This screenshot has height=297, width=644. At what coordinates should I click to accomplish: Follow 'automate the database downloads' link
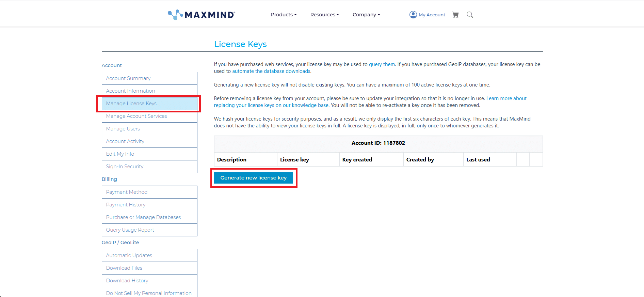click(x=271, y=71)
